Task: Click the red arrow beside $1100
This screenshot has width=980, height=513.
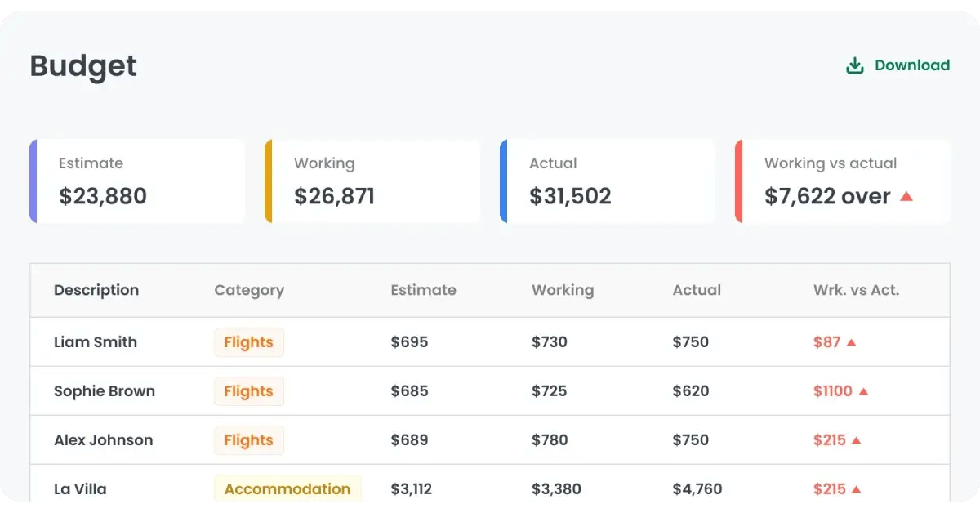Action: pos(863,391)
